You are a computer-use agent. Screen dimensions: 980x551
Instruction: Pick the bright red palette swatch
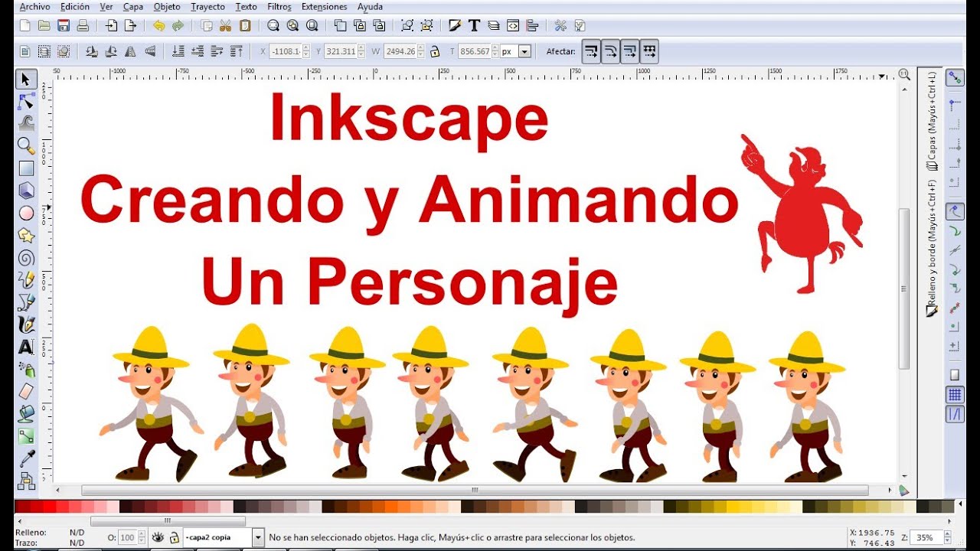(x=49, y=507)
